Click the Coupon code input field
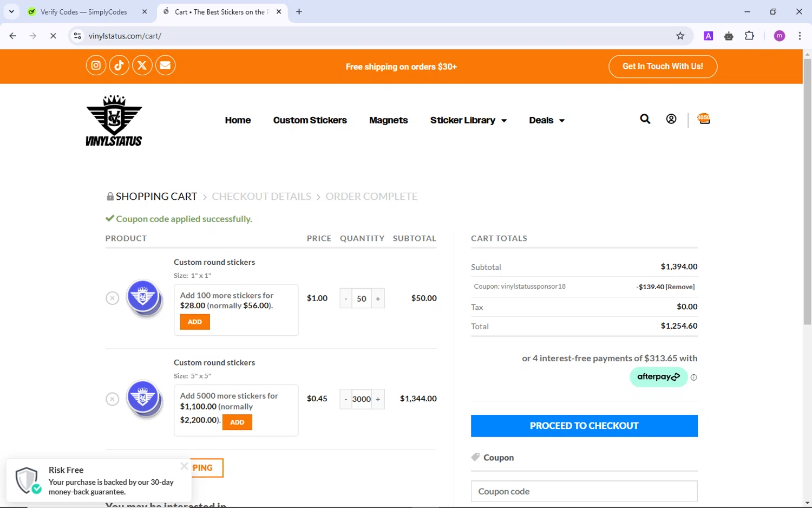 tap(584, 491)
